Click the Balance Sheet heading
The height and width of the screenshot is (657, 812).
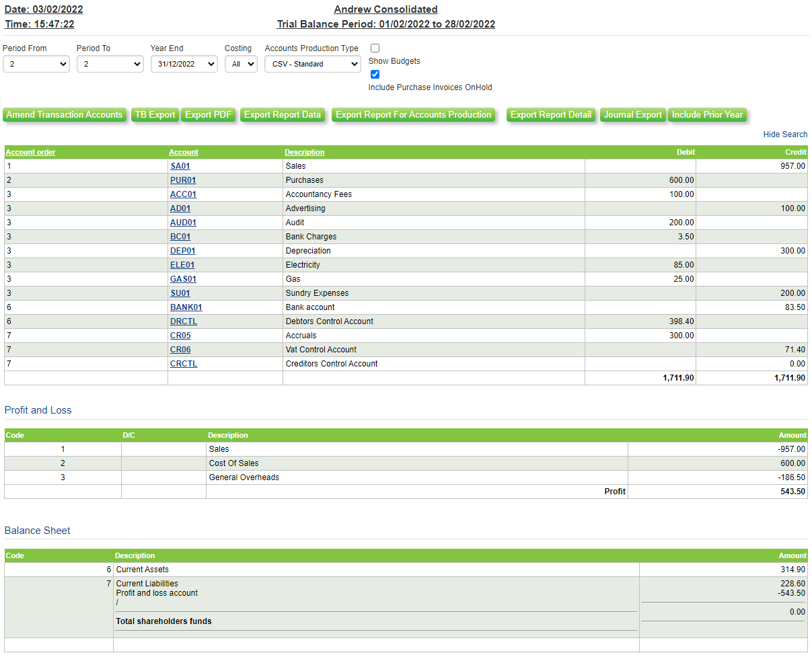tap(37, 531)
